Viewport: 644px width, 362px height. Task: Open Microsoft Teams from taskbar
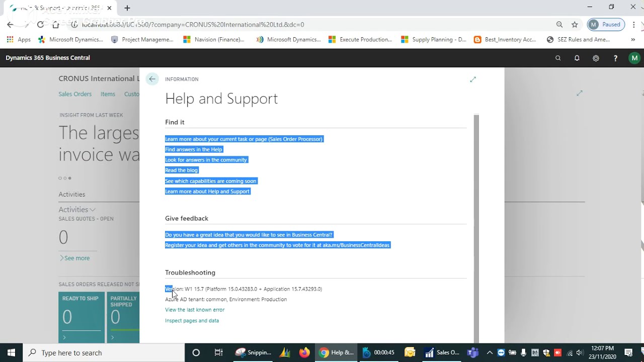tap(473, 352)
